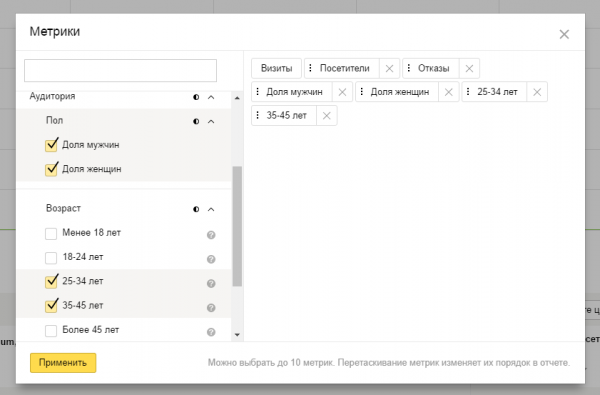Click the scrollbar down arrow
Screen dimensions: 600x395
point(237,335)
